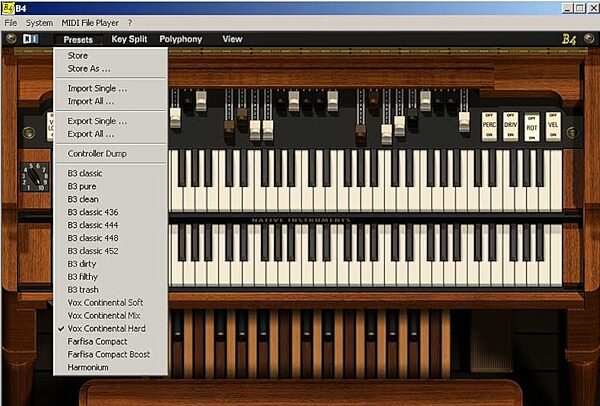600x406 pixels.
Task: Open the Polyphony dropdown menu
Action: coord(181,39)
